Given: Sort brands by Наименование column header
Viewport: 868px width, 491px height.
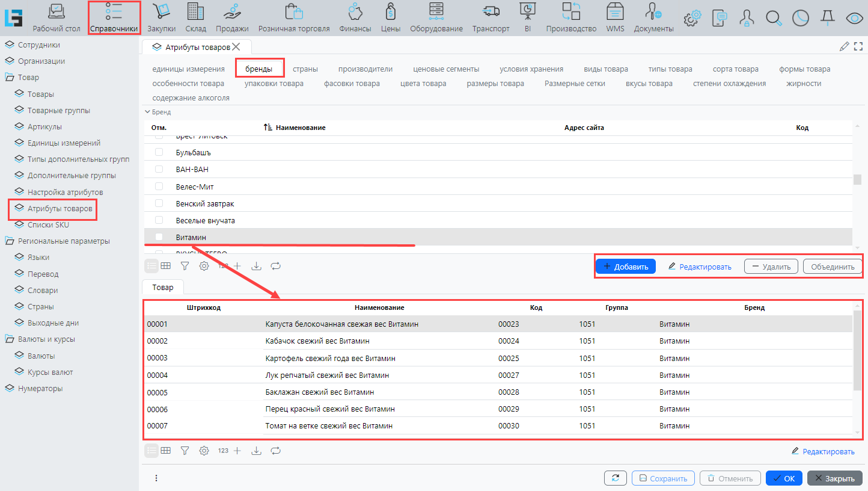Looking at the screenshot, I should point(300,128).
